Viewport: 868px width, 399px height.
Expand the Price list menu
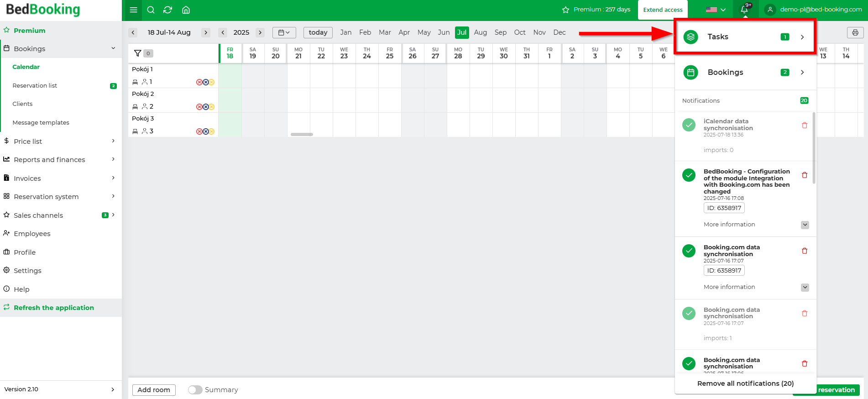point(113,141)
